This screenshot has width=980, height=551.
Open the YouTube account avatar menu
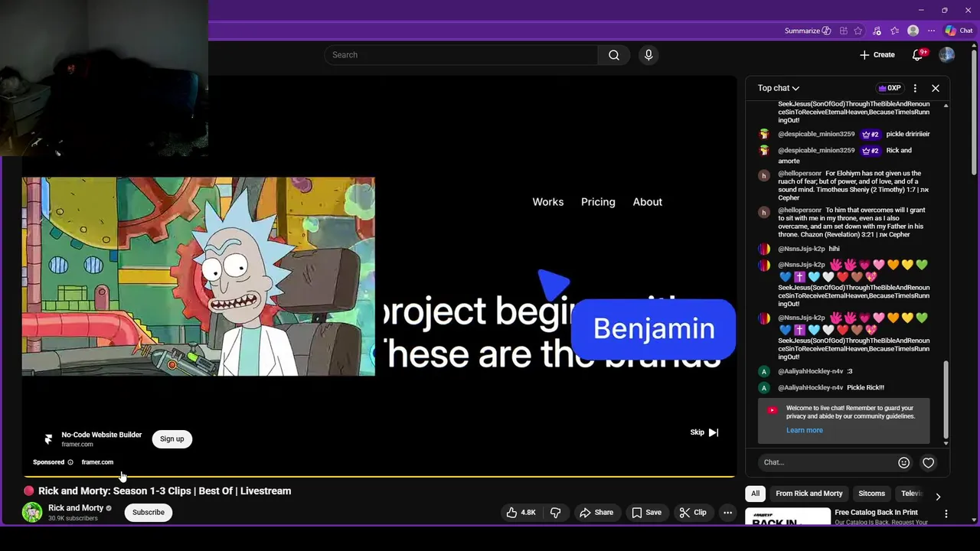tap(947, 55)
